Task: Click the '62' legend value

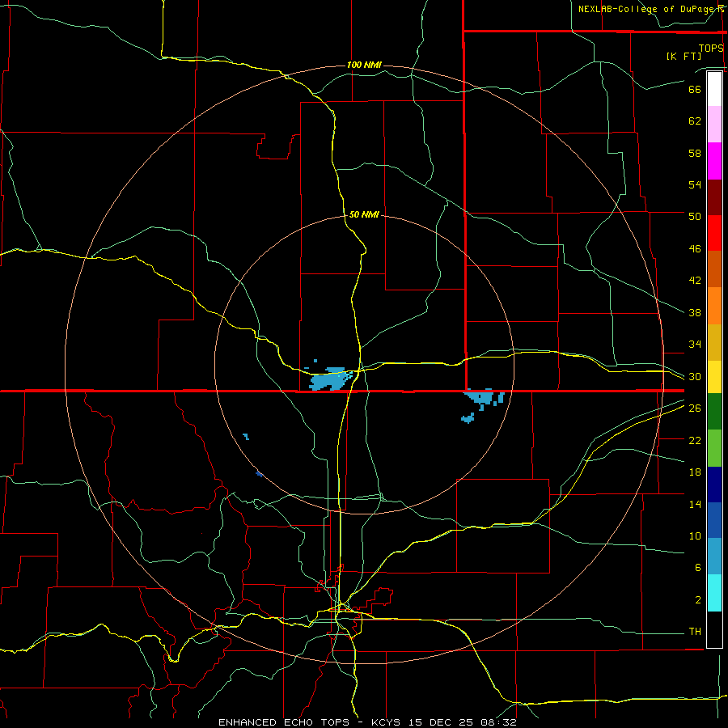Action: [x=695, y=121]
